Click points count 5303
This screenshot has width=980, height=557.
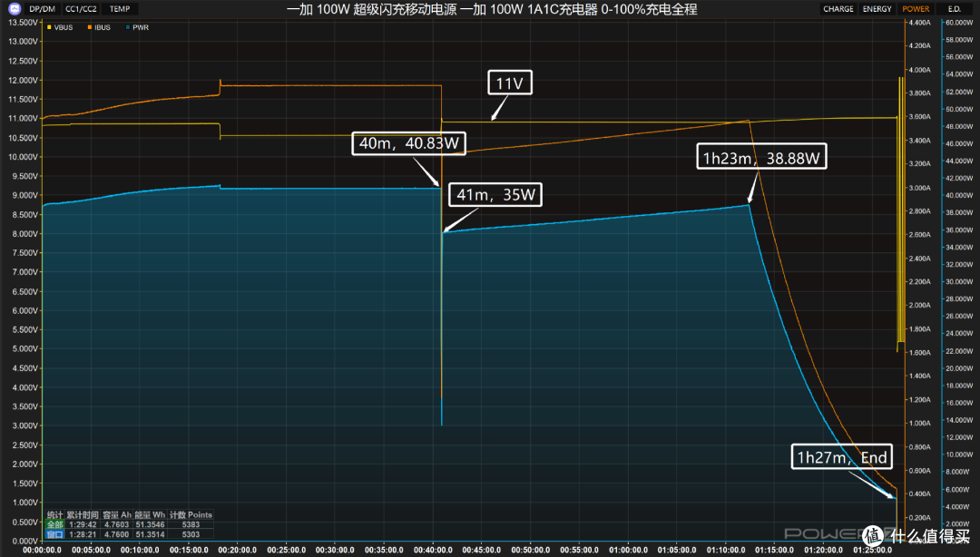191,534
